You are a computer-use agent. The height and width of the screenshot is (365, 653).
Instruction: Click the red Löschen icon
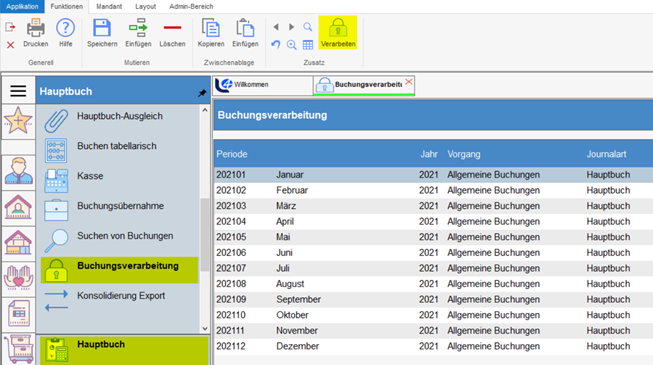[x=172, y=28]
